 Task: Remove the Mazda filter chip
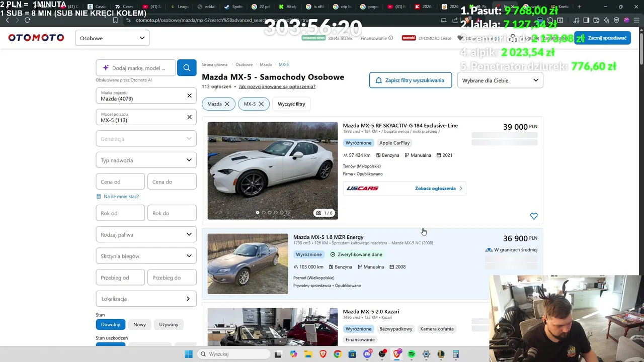tap(227, 104)
